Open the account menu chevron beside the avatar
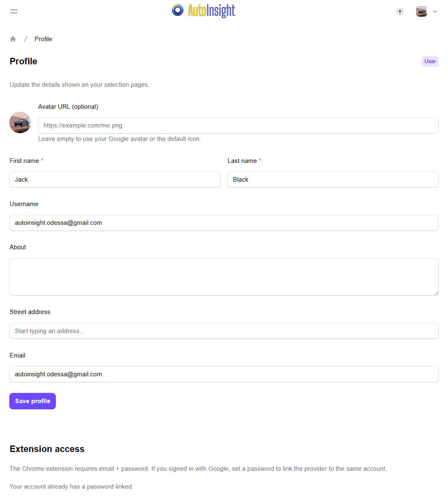 (435, 11)
